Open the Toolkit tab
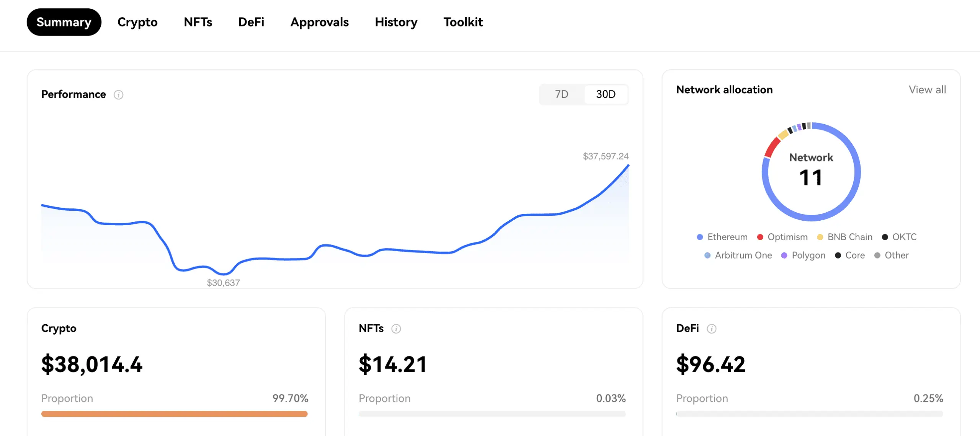Viewport: 980px width, 436px height. [x=463, y=22]
